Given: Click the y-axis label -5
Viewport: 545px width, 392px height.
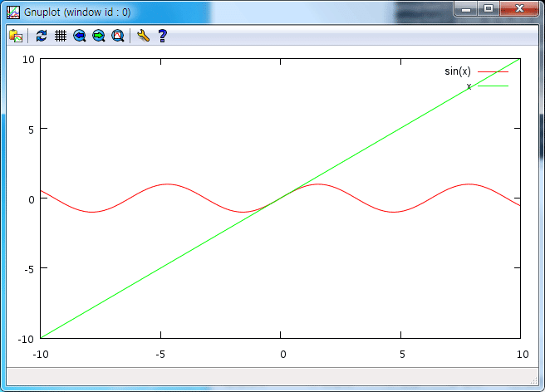Looking at the screenshot, I should 29,269.
